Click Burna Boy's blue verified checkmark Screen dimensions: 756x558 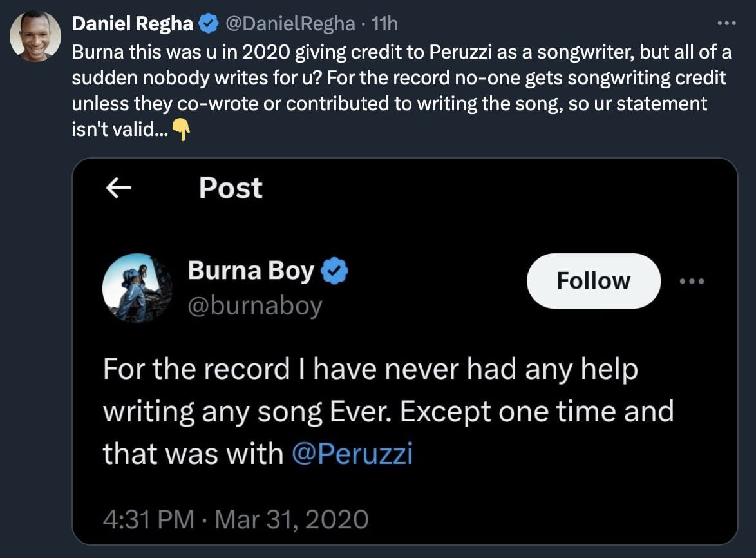click(x=334, y=271)
